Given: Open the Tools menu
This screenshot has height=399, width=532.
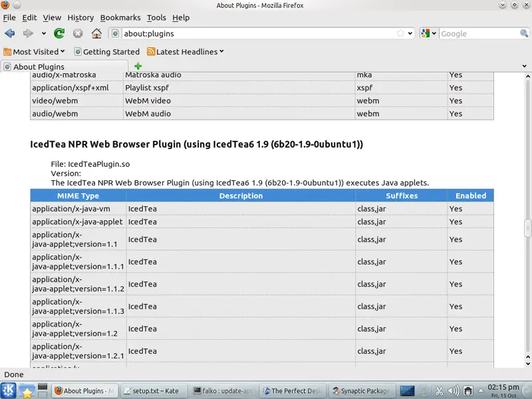Looking at the screenshot, I should [x=156, y=18].
